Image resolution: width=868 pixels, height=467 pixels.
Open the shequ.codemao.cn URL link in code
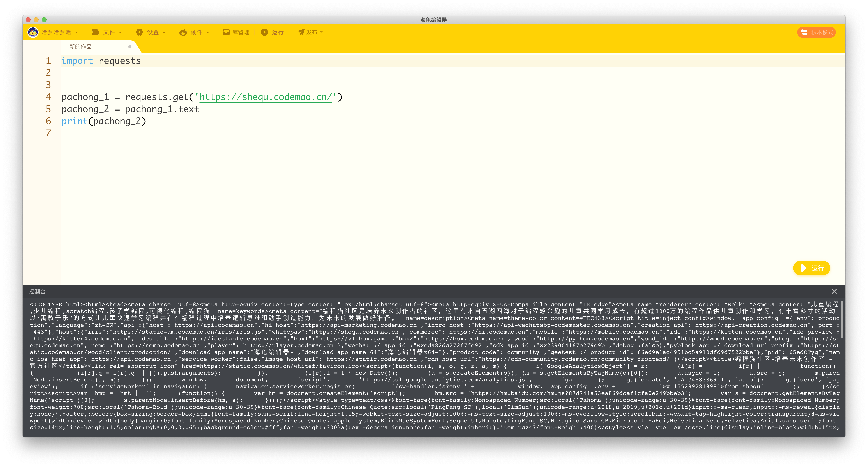coord(265,97)
